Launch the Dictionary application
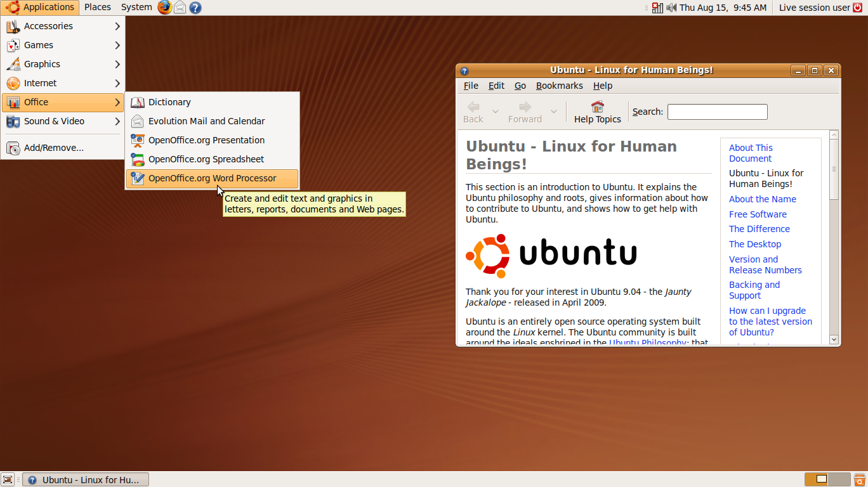Image resolution: width=868 pixels, height=487 pixels. tap(169, 102)
